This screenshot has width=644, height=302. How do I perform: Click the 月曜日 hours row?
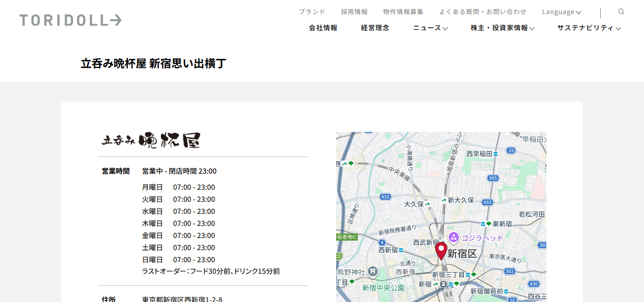(x=179, y=187)
